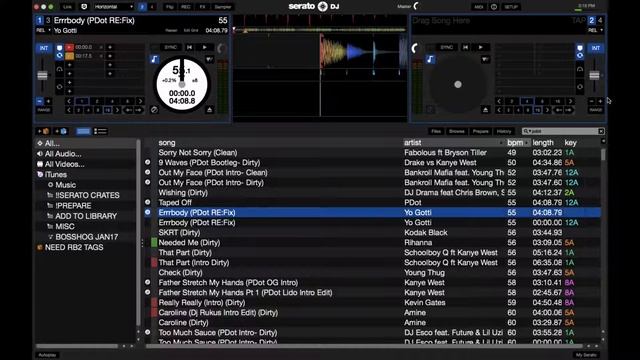This screenshot has height=360, width=640.
Task: Click the Serato logo icon next to Link
Action: (x=84, y=7)
